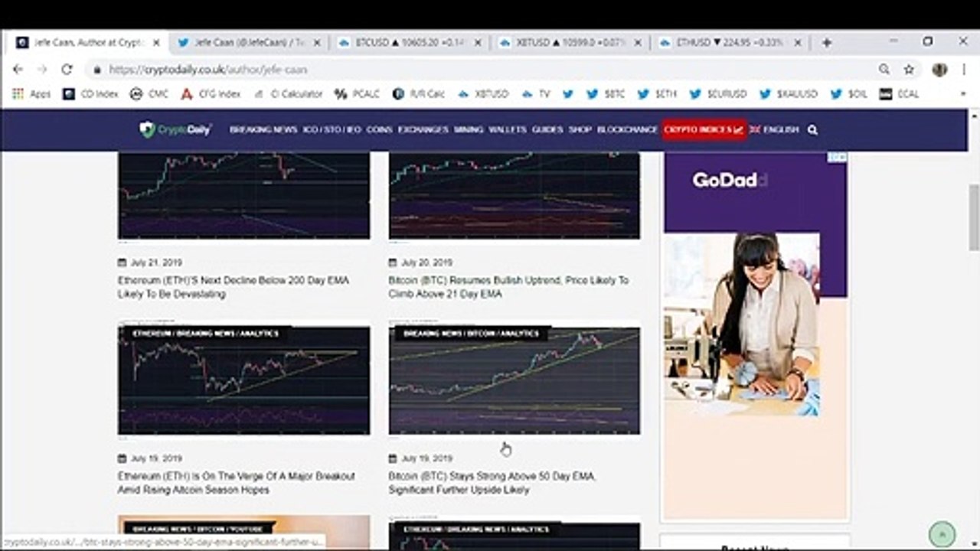
Task: Open R/R Calc bookmark
Action: (419, 94)
